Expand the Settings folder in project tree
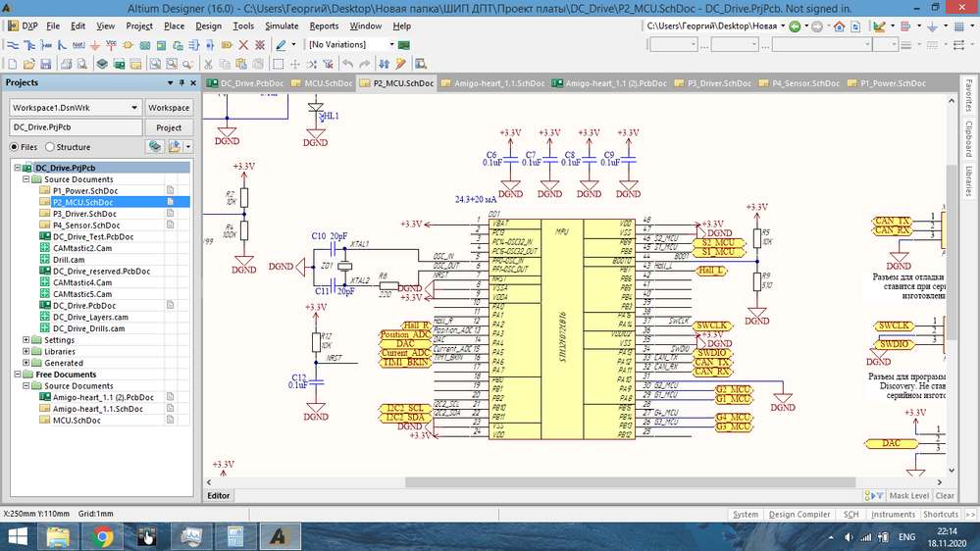 click(x=26, y=340)
